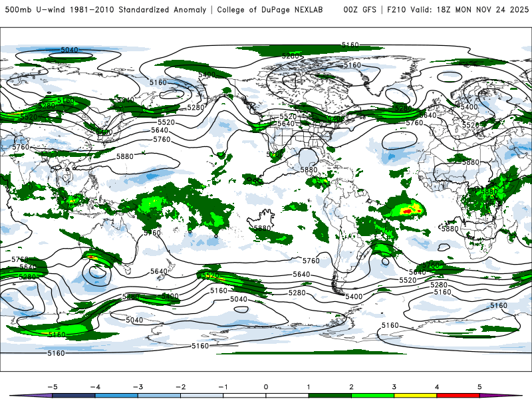Select the dark navy swatch between -5 and -4
Screen dimensions: 532x399
pyautogui.click(x=74, y=396)
